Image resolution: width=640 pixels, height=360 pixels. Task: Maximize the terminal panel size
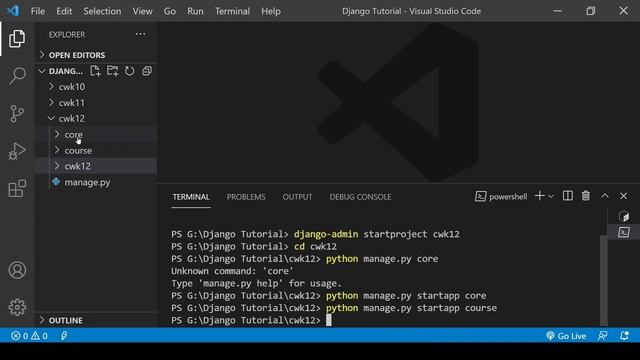pos(604,196)
